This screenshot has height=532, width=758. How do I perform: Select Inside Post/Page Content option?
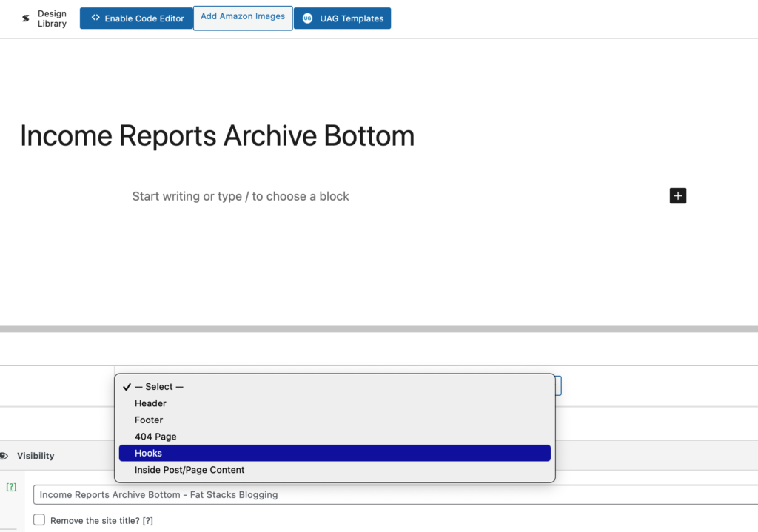(x=335, y=470)
